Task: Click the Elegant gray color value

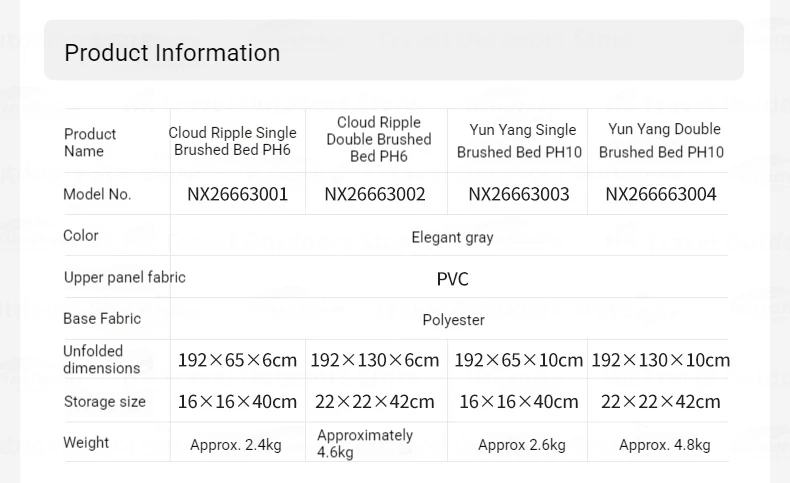Action: point(452,237)
